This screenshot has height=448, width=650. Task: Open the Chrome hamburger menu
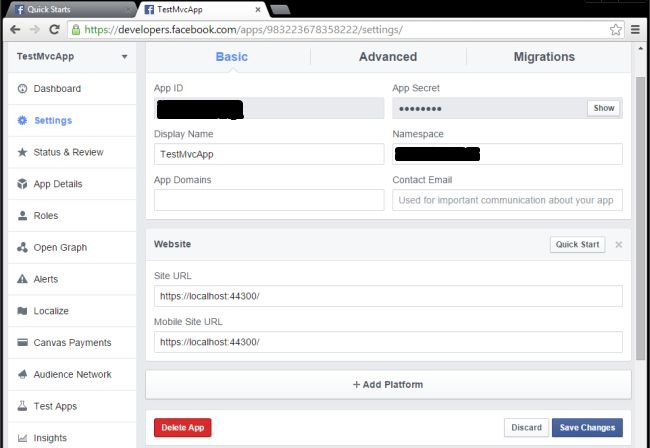tap(635, 29)
